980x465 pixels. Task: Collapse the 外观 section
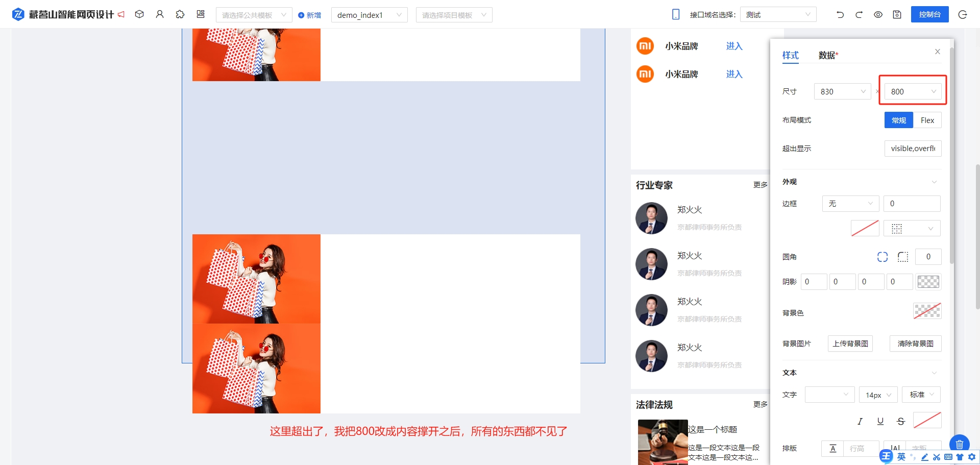(934, 182)
